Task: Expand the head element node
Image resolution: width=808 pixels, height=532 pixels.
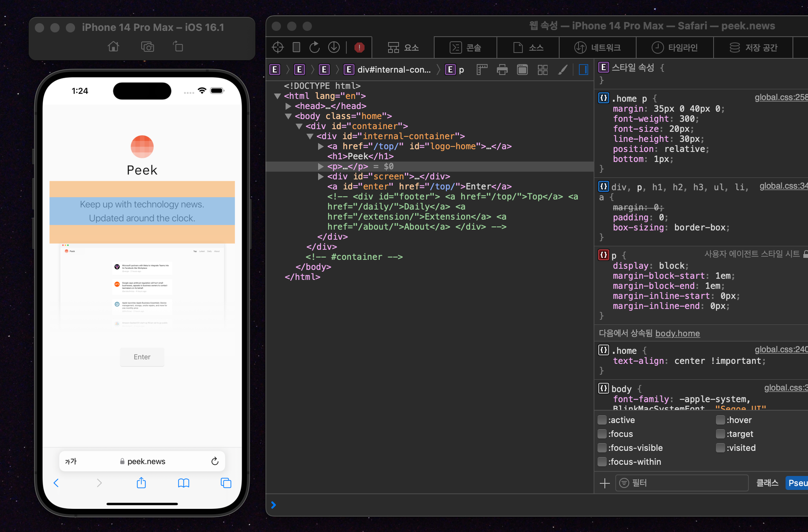Action: [288, 106]
